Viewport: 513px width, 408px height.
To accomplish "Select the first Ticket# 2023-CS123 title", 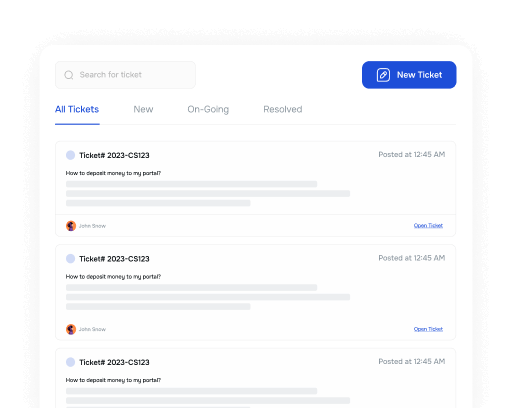I will pyautogui.click(x=114, y=155).
